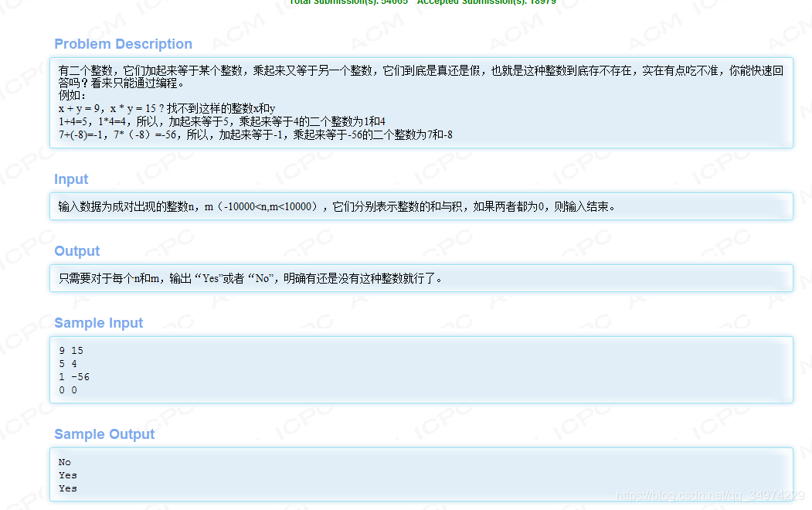Click the '例如:' line in description
Image resolution: width=812 pixels, height=510 pixels.
pos(72,96)
